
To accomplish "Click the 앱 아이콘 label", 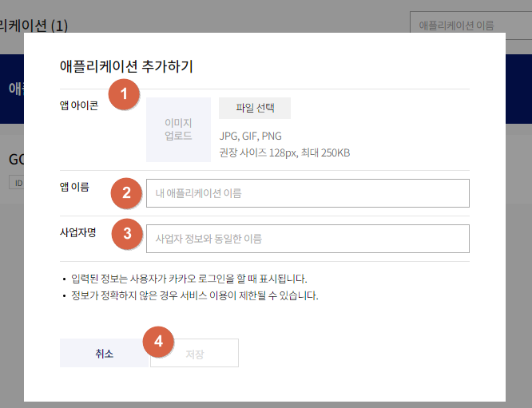I will pos(79,105).
